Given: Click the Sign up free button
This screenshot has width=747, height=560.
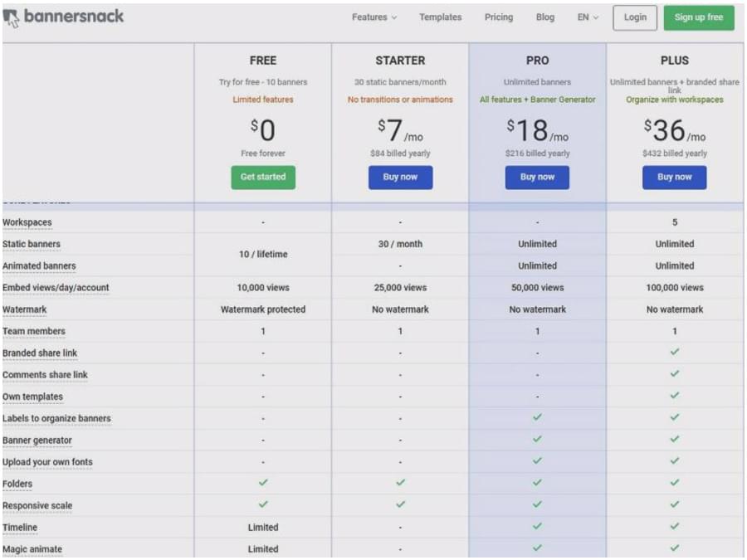Looking at the screenshot, I should 699,17.
